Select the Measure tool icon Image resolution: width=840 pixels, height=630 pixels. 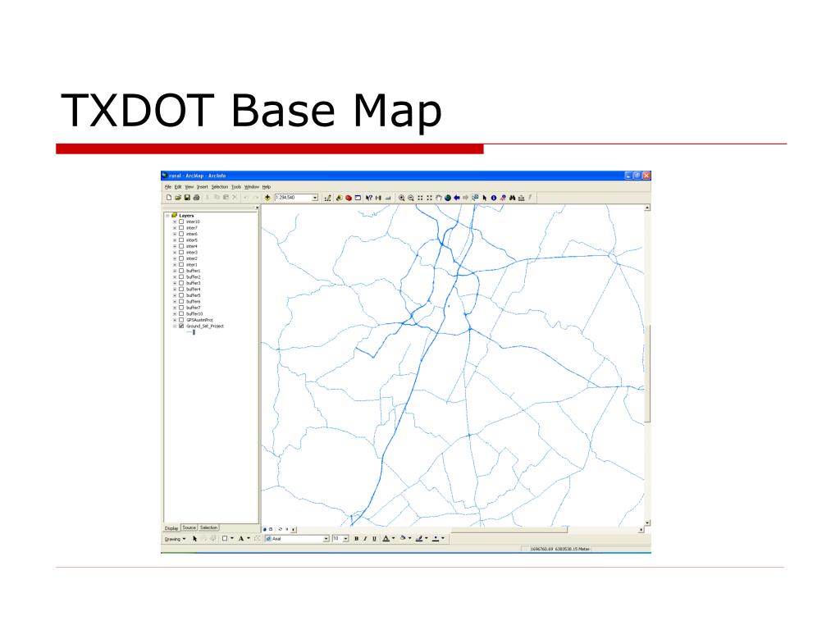pyautogui.click(x=521, y=198)
